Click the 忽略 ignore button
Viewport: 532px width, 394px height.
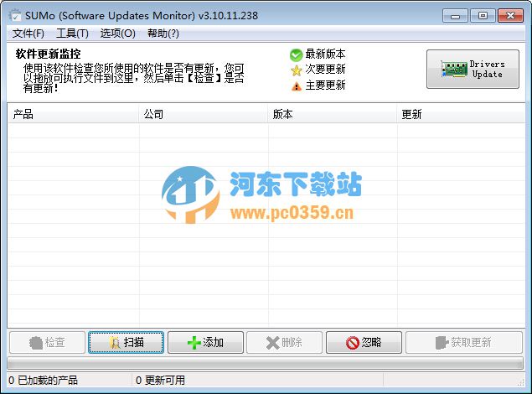(x=364, y=342)
